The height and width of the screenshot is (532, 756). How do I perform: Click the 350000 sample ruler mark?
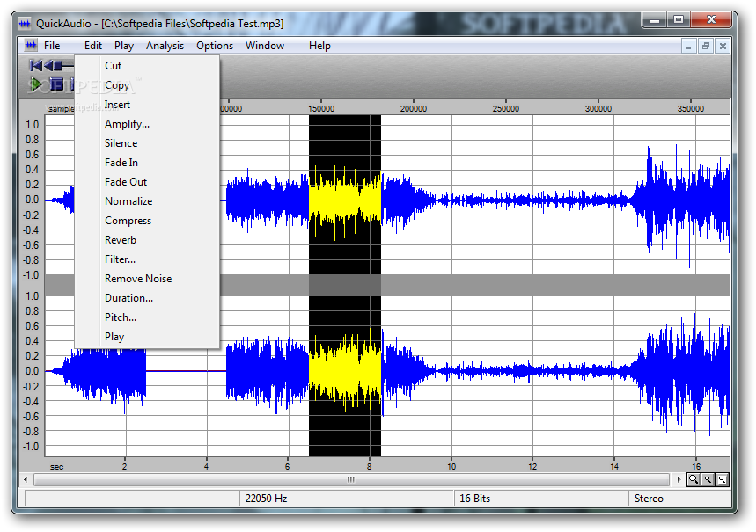coord(690,109)
